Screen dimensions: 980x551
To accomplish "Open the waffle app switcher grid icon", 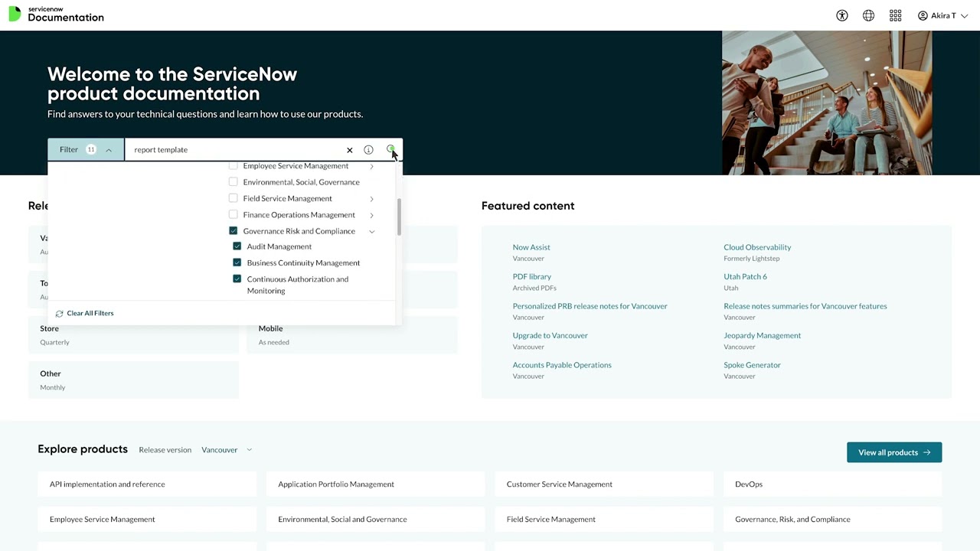I will (895, 15).
